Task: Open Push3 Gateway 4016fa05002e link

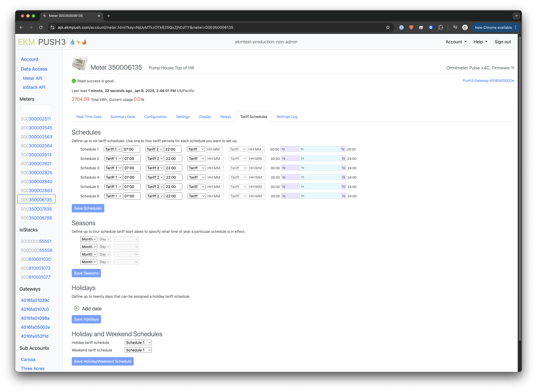Action: [488, 81]
